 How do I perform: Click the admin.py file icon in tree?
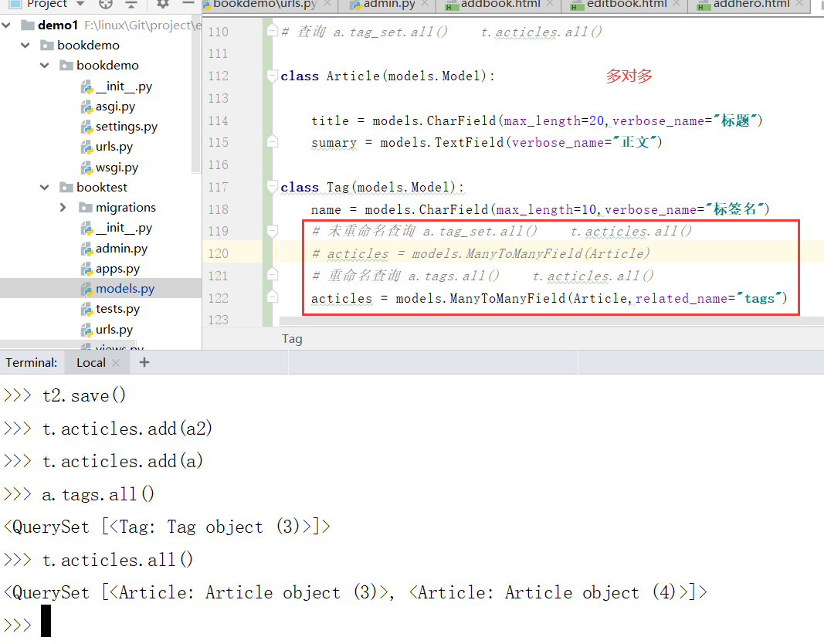pyautogui.click(x=86, y=248)
